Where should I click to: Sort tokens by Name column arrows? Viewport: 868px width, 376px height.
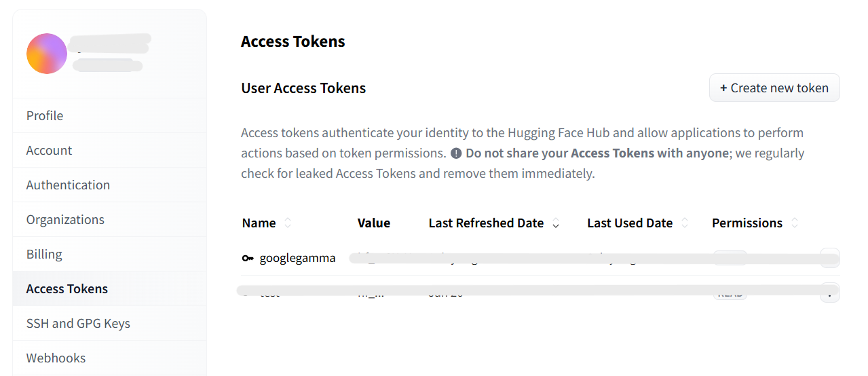[x=288, y=223]
